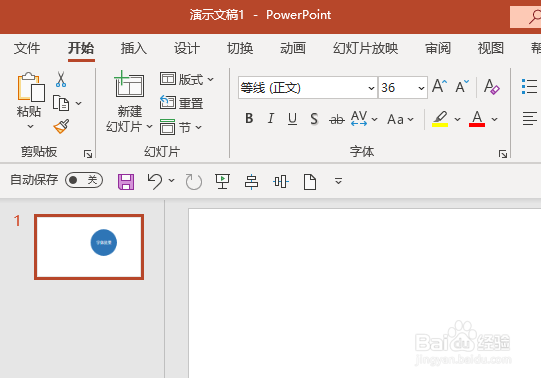Toggle Bold formatting
Image resolution: width=541 pixels, height=378 pixels.
click(x=249, y=119)
